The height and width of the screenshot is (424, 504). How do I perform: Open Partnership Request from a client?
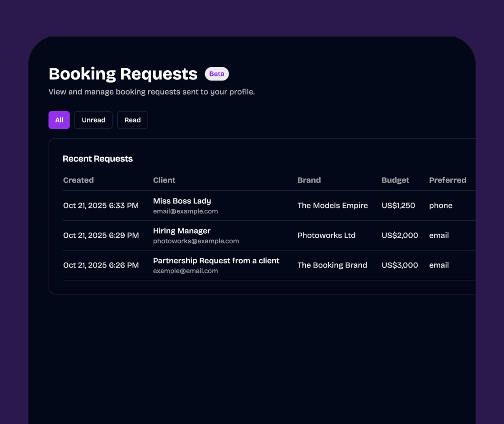pos(216,260)
